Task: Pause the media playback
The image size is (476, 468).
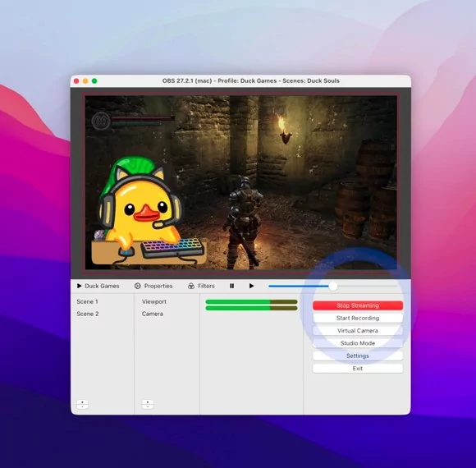Action: [232, 286]
